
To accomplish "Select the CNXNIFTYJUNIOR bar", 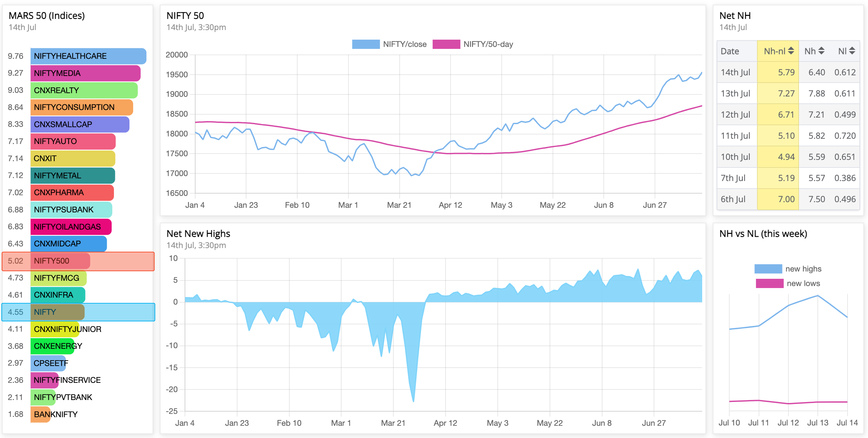I will (55, 329).
